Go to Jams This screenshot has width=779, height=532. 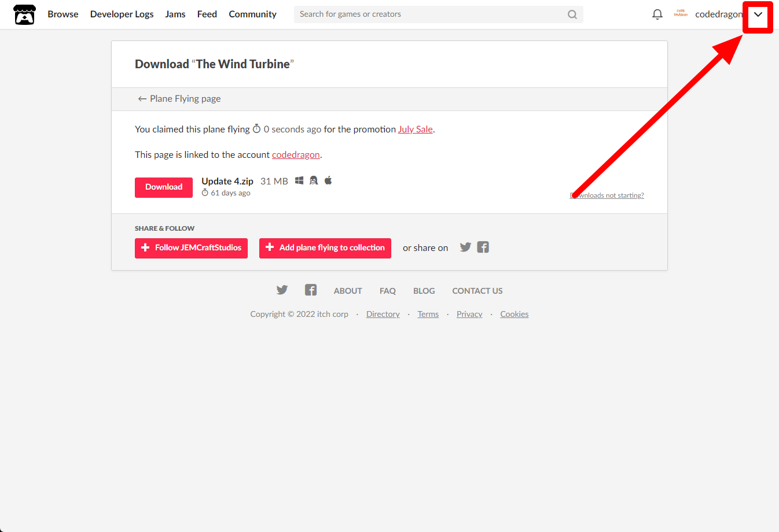(175, 14)
